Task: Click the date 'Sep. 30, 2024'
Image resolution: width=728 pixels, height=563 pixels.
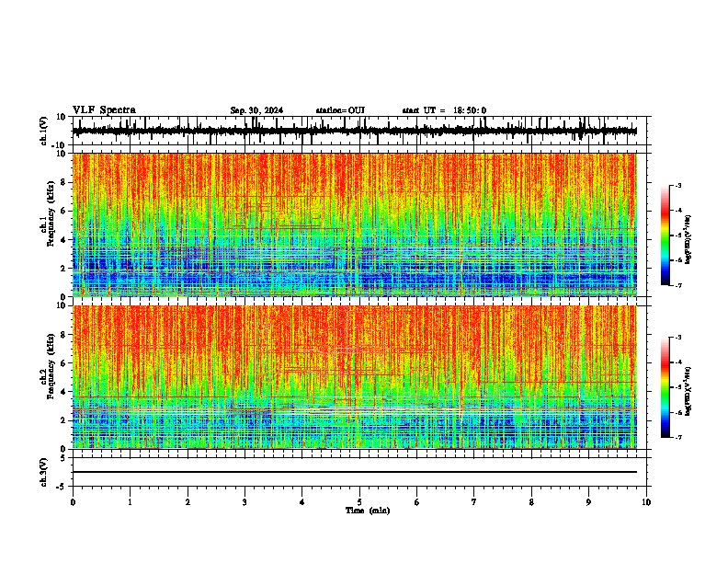Action: [x=256, y=110]
